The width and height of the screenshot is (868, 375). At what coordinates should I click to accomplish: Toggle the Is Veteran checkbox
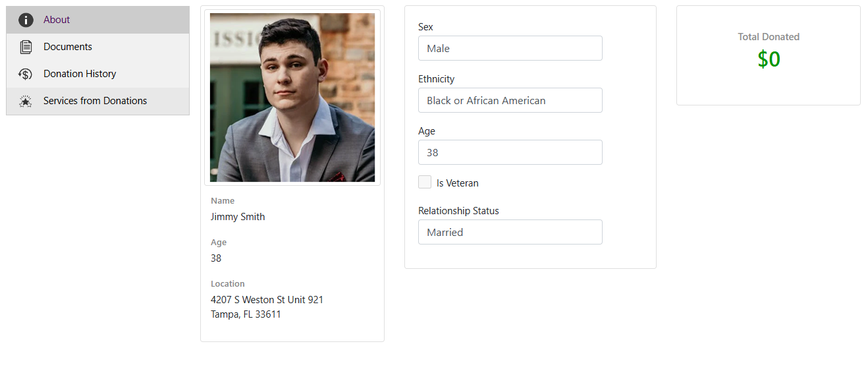(x=425, y=183)
